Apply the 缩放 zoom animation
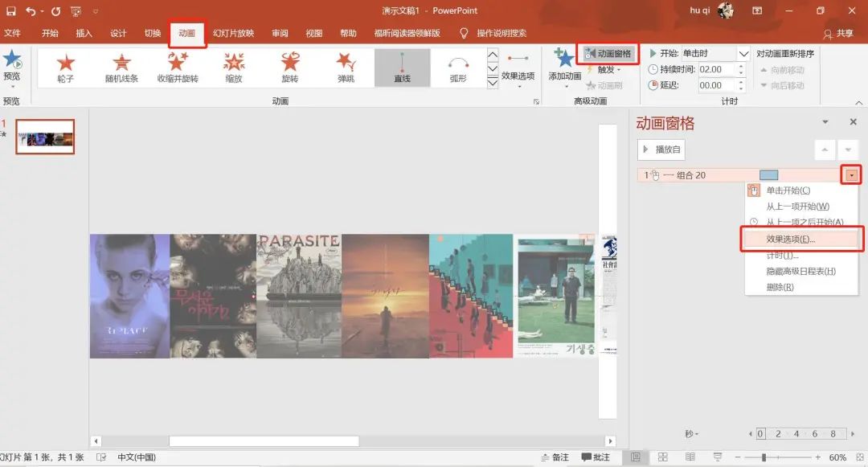The width and height of the screenshot is (868, 467). [234, 68]
